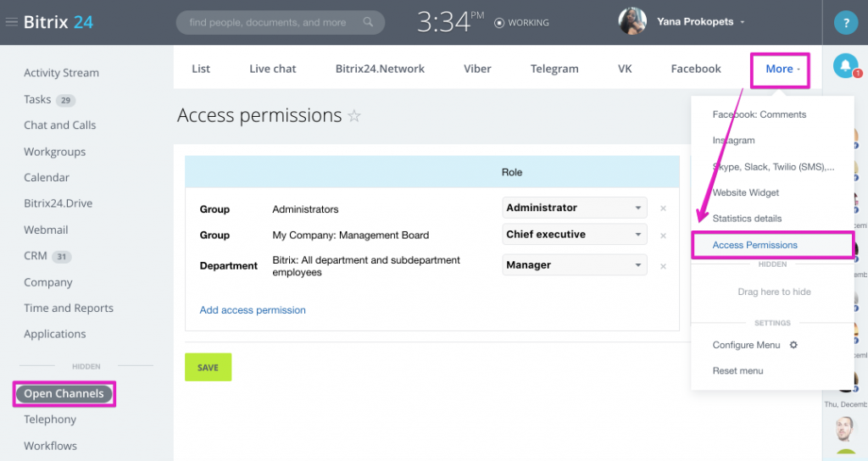Viewport: 868px width, 461px height.
Task: Open the hamburger menu beside Bitrix 24
Action: pyautogui.click(x=11, y=22)
